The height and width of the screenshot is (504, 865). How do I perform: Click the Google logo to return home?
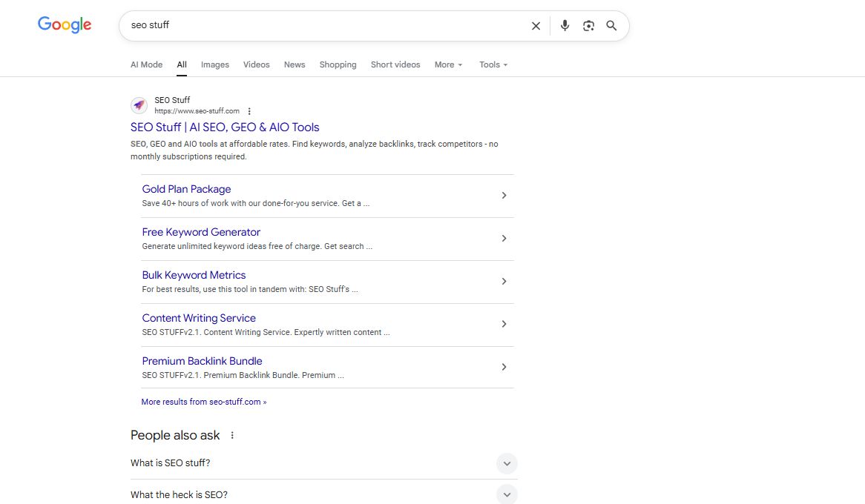click(x=65, y=24)
